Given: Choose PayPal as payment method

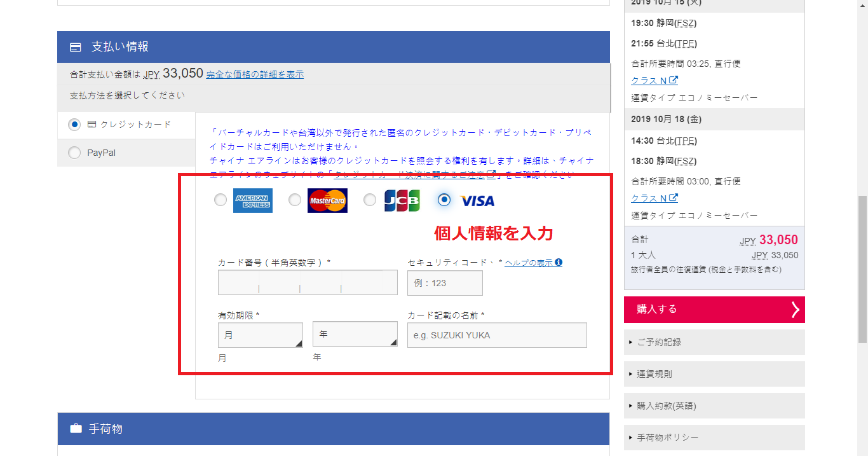Looking at the screenshot, I should [x=75, y=153].
